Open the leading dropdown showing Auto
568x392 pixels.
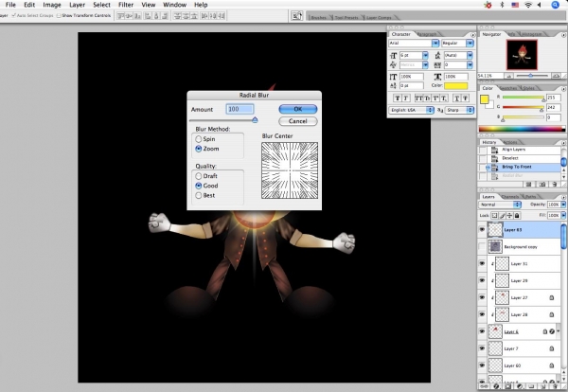click(470, 56)
